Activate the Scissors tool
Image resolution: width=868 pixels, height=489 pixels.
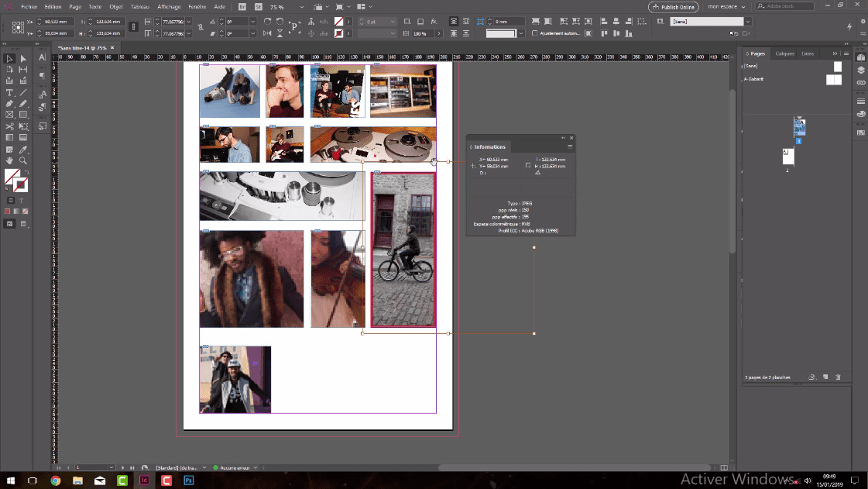point(10,127)
